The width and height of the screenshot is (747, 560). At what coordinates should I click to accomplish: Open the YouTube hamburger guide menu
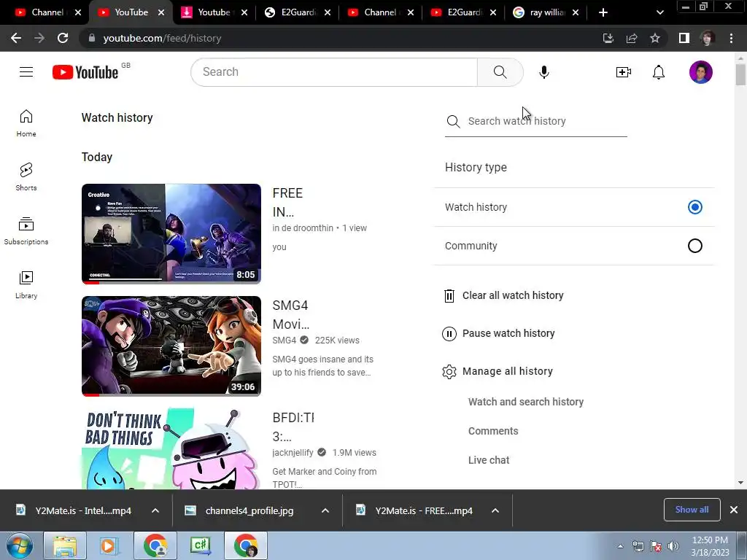click(x=26, y=72)
